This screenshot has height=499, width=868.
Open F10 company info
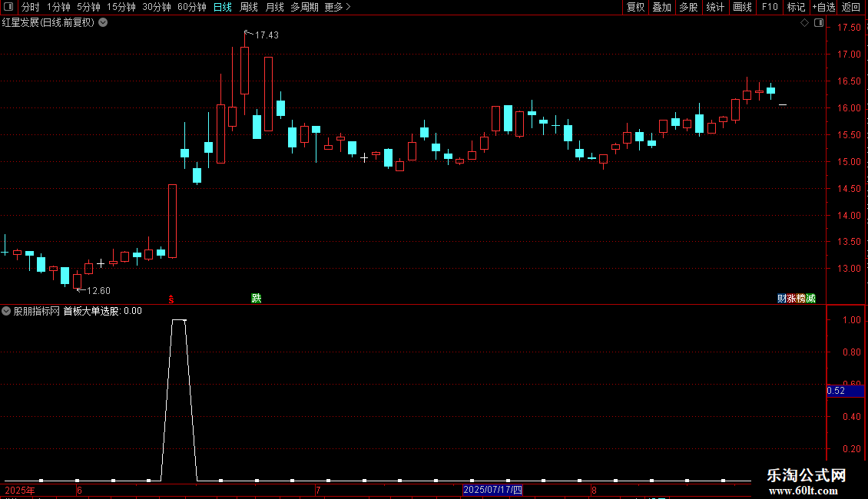(x=770, y=7)
